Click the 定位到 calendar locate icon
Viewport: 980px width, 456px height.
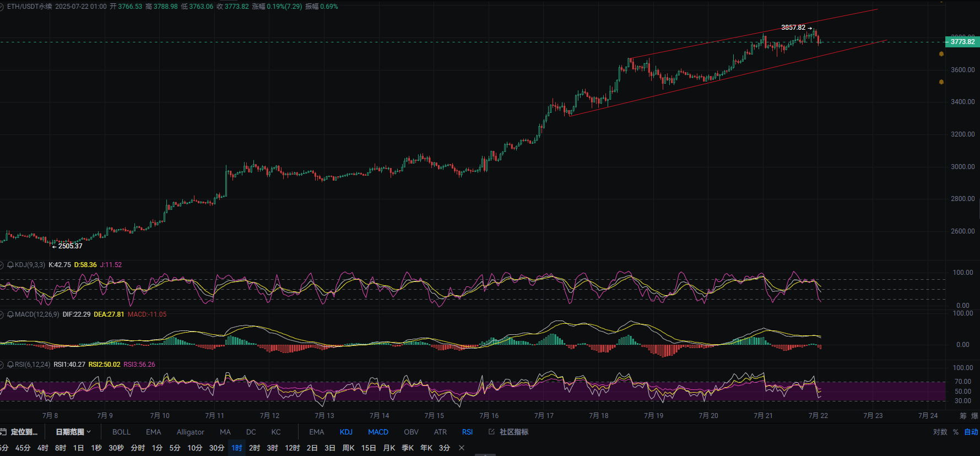[x=3, y=432]
